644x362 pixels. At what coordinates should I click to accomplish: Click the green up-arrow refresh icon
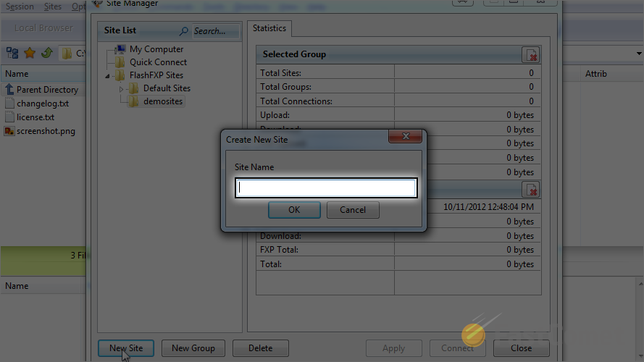[x=46, y=53]
